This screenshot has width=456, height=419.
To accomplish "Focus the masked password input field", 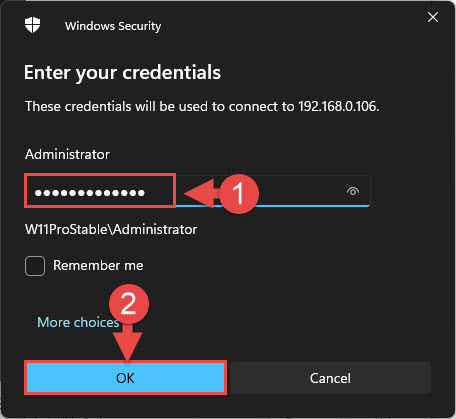I will 197,191.
